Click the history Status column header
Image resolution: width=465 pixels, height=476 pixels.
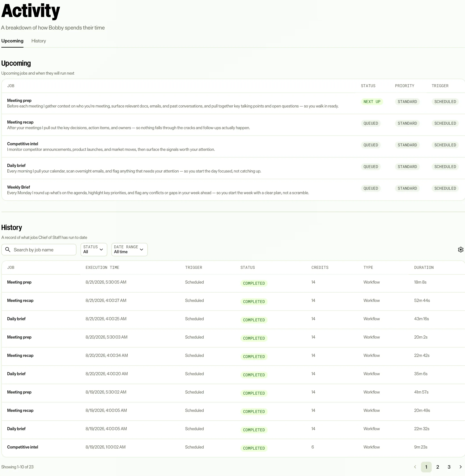(247, 267)
